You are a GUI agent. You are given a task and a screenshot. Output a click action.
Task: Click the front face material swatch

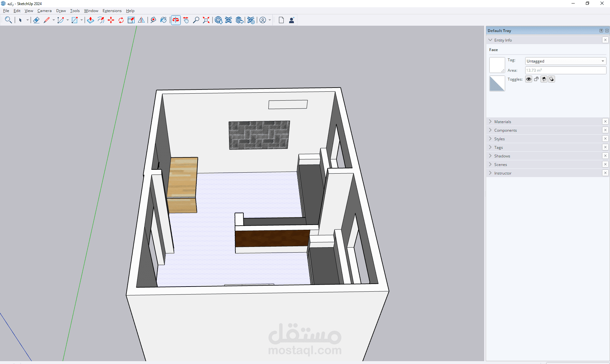497,65
